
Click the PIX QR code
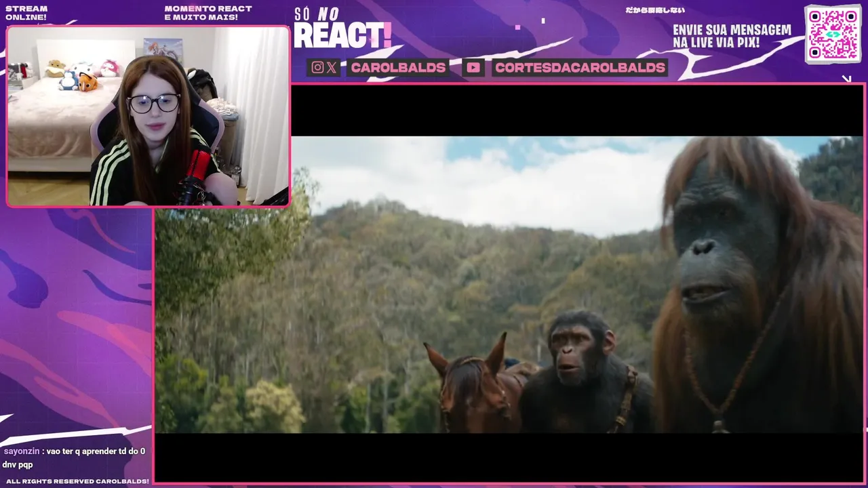coord(833,34)
